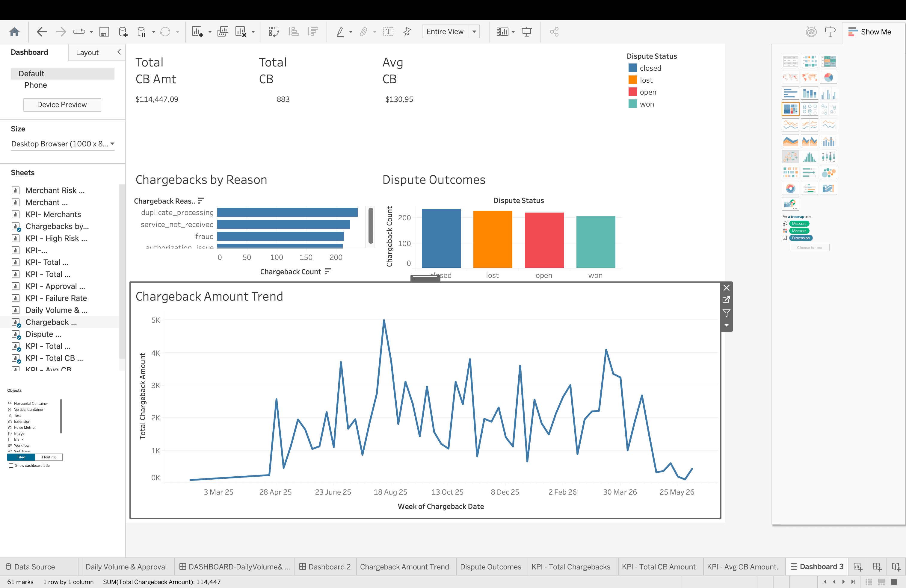Screen dimensions: 906x588
Task: Click the won teal color swatch in legend
Action: (632, 104)
